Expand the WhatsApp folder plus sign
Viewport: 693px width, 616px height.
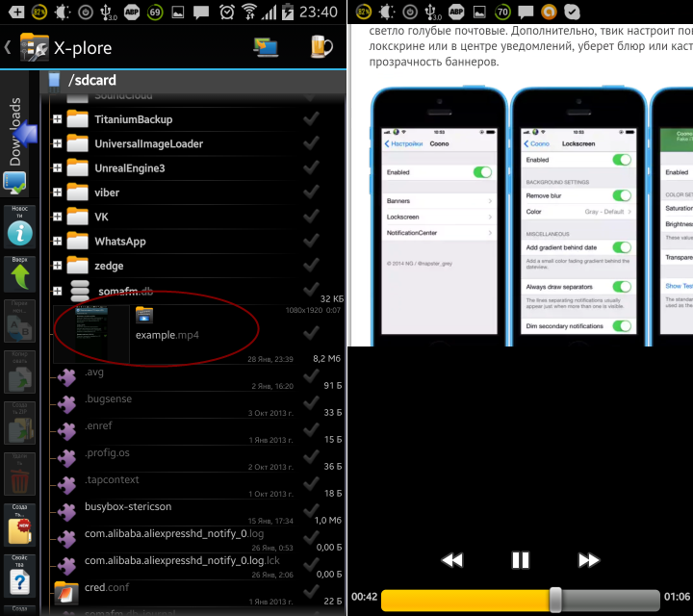pyautogui.click(x=57, y=241)
